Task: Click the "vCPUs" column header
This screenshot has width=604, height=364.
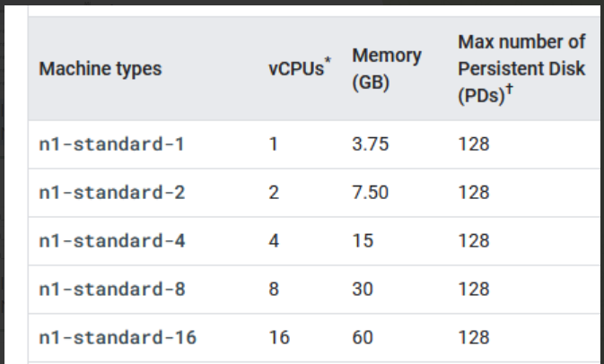Action: [295, 70]
